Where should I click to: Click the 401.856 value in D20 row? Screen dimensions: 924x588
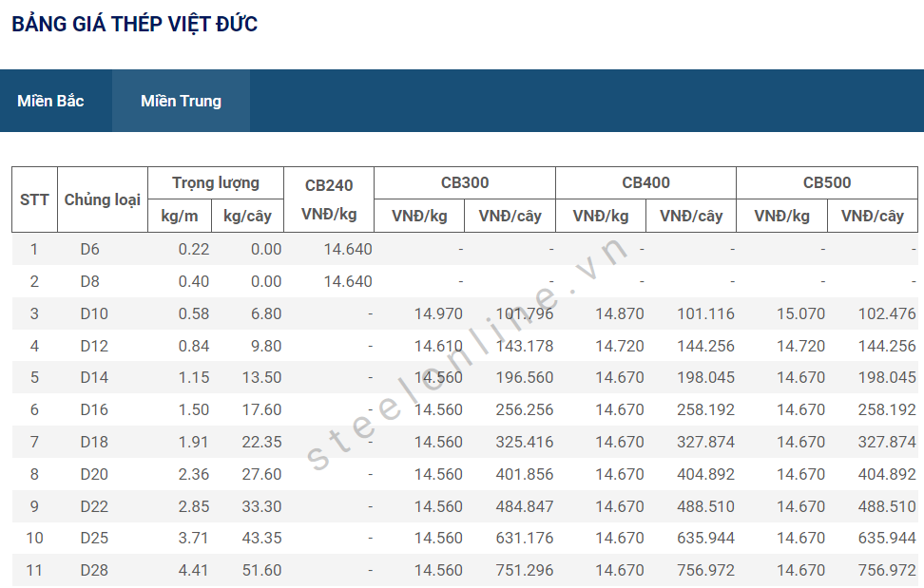(x=525, y=474)
